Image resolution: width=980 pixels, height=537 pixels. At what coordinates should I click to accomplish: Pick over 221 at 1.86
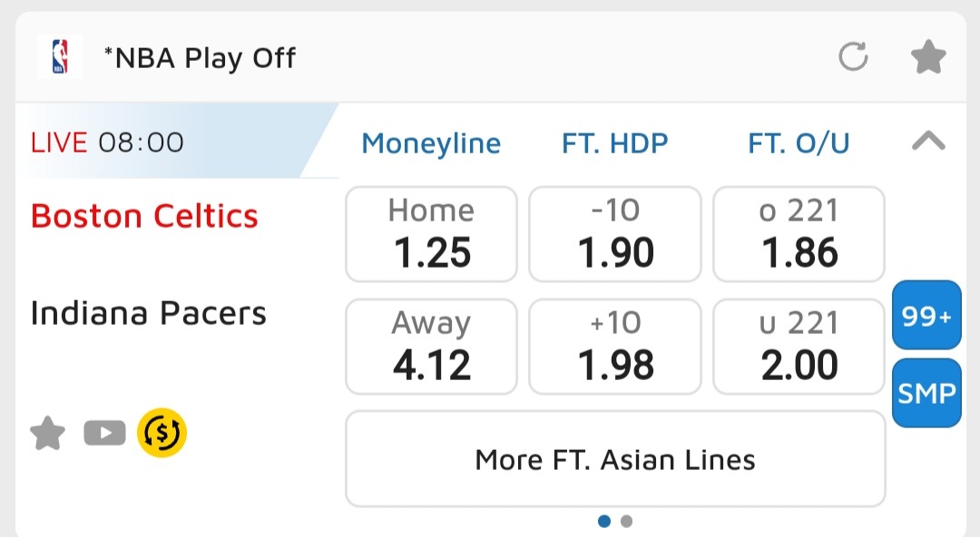coord(799,234)
